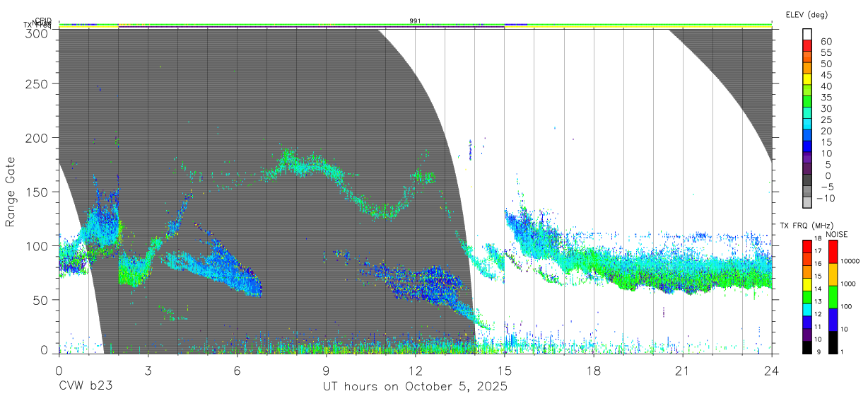
Task: Click the '40' label on ELEV colorbar
Action: tap(826, 86)
